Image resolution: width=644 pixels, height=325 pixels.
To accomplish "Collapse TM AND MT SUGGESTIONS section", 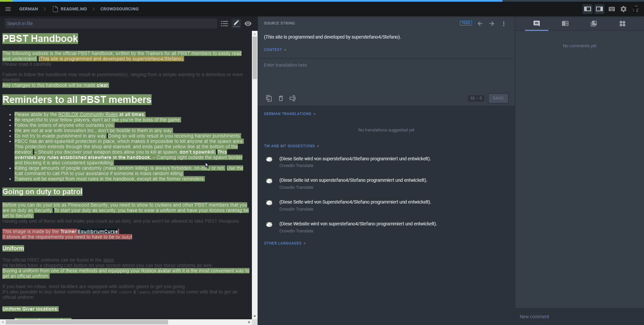I will [x=291, y=146].
